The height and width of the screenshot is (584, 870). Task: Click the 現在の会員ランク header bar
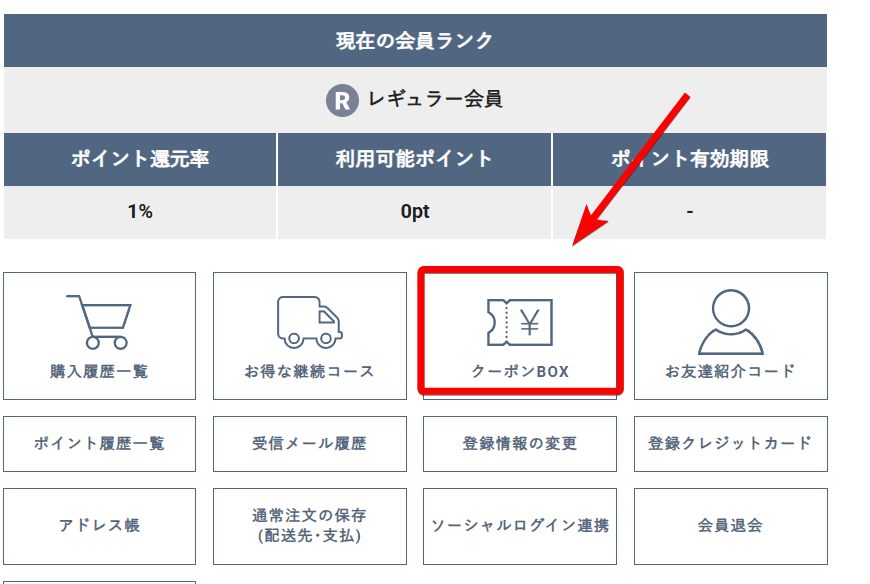pyautogui.click(x=415, y=41)
